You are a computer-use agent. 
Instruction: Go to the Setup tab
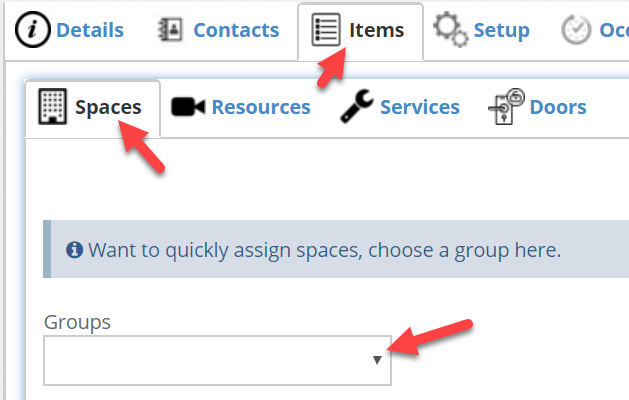[501, 30]
